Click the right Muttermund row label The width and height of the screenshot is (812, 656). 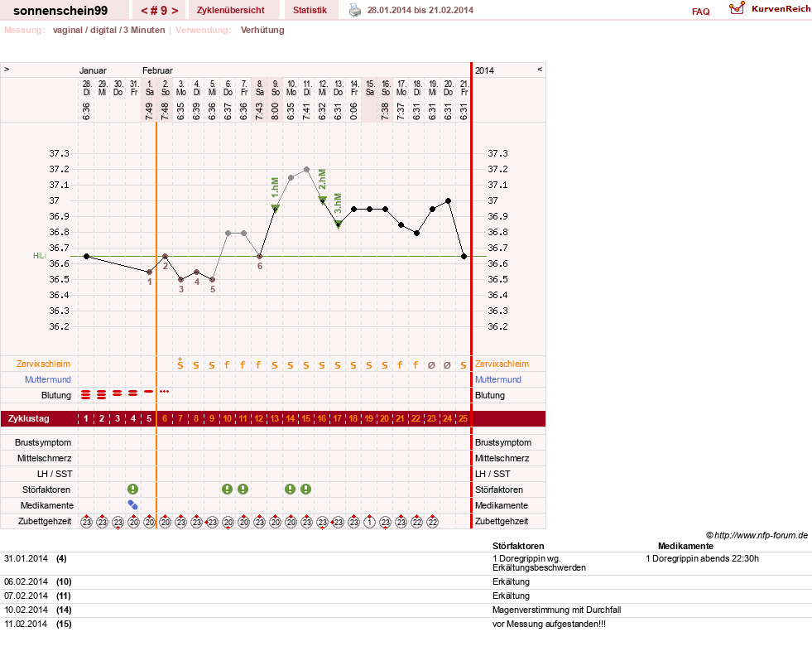click(x=498, y=379)
